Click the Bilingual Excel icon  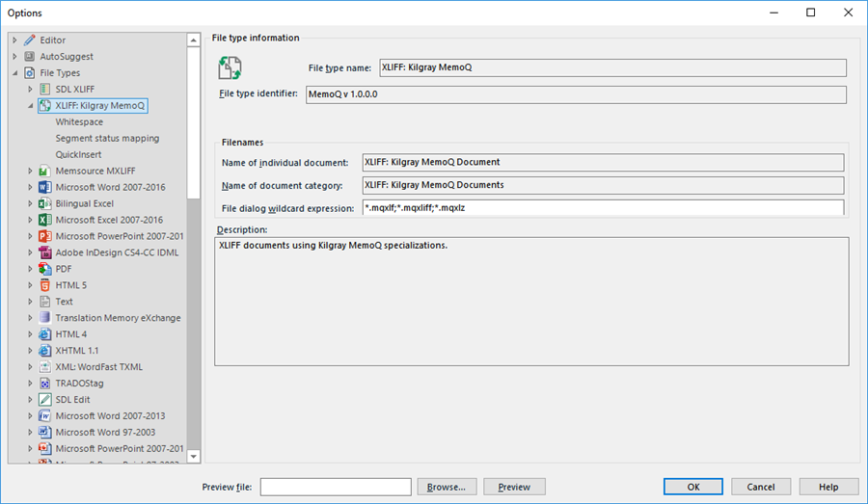(x=44, y=203)
